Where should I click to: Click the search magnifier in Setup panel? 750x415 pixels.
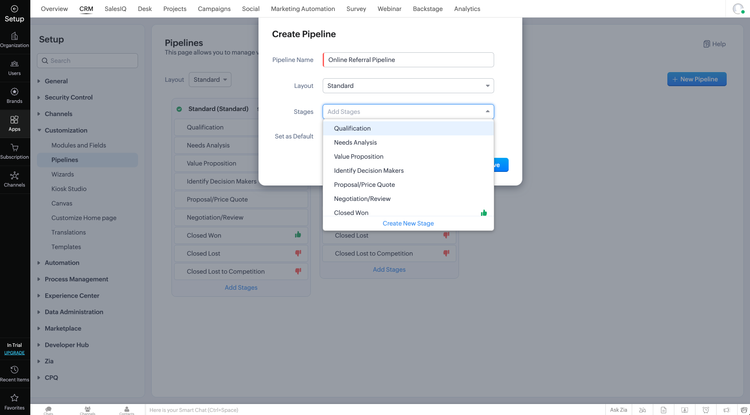pos(44,61)
